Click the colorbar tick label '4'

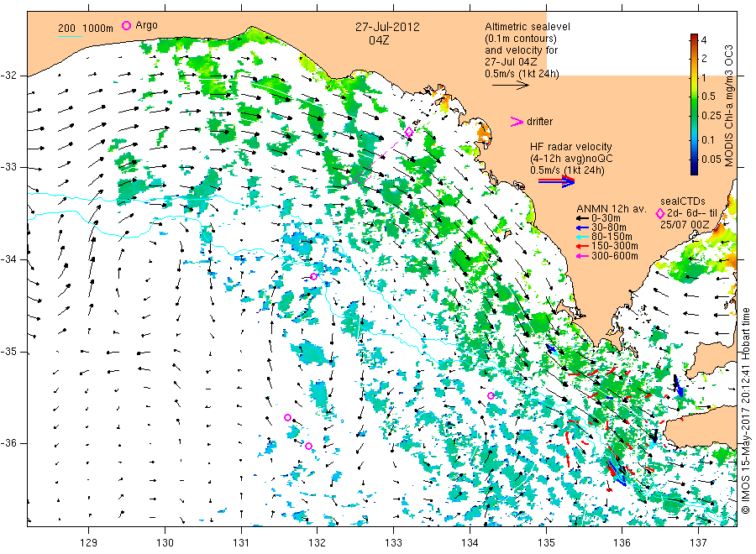point(703,40)
